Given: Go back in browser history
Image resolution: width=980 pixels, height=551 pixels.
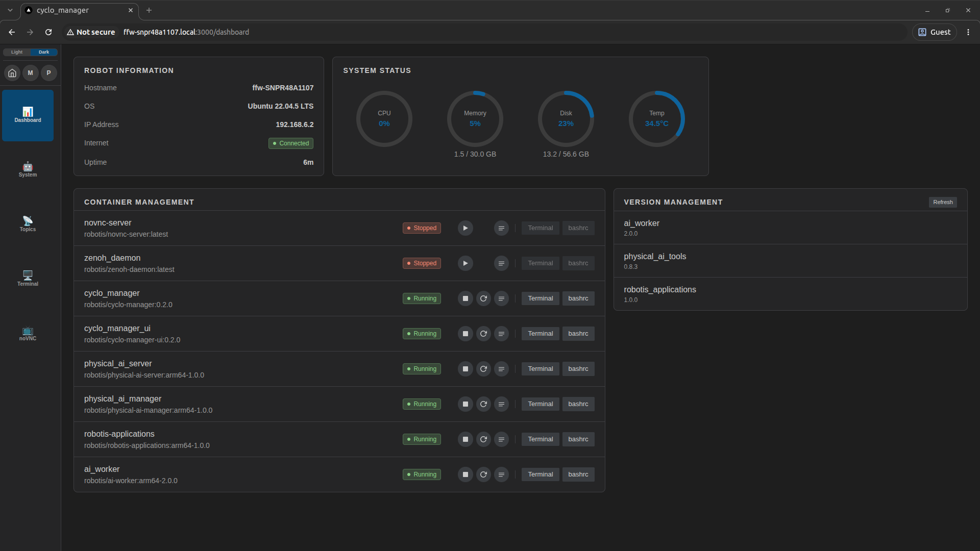Looking at the screenshot, I should [x=12, y=32].
